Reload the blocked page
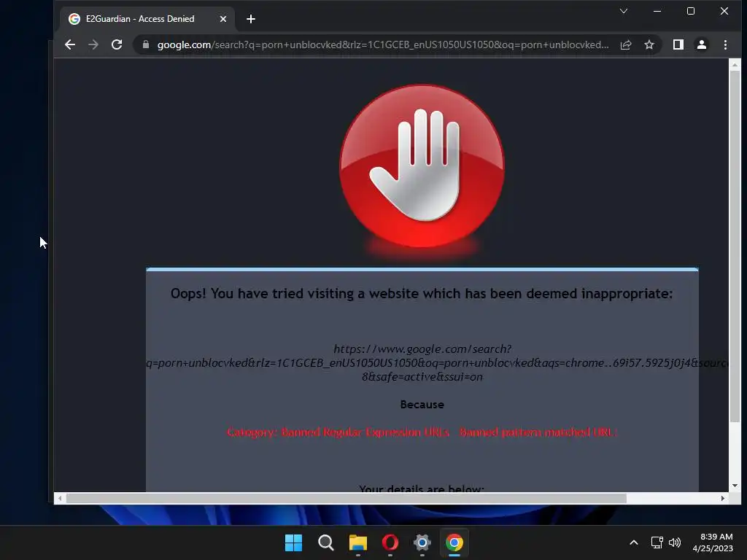The width and height of the screenshot is (747, 560). point(117,44)
